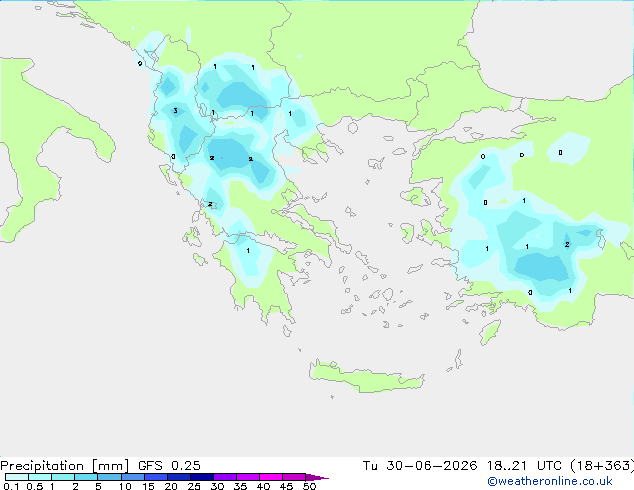Screen dimensions: 634x490
Task: Click legend label '50'
Action: 309,486
